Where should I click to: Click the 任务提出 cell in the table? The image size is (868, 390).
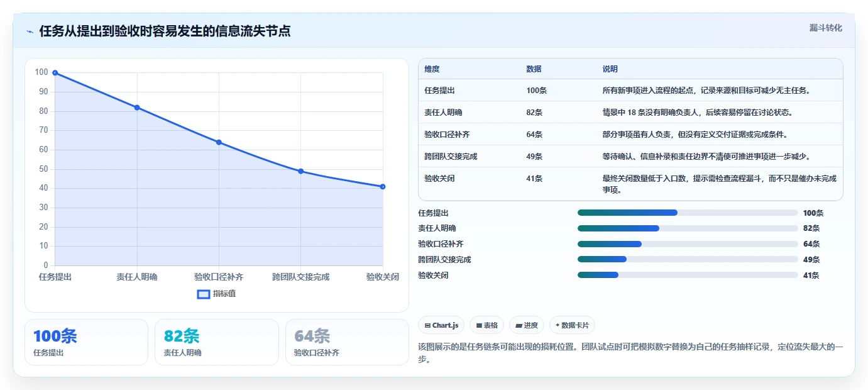click(x=440, y=91)
